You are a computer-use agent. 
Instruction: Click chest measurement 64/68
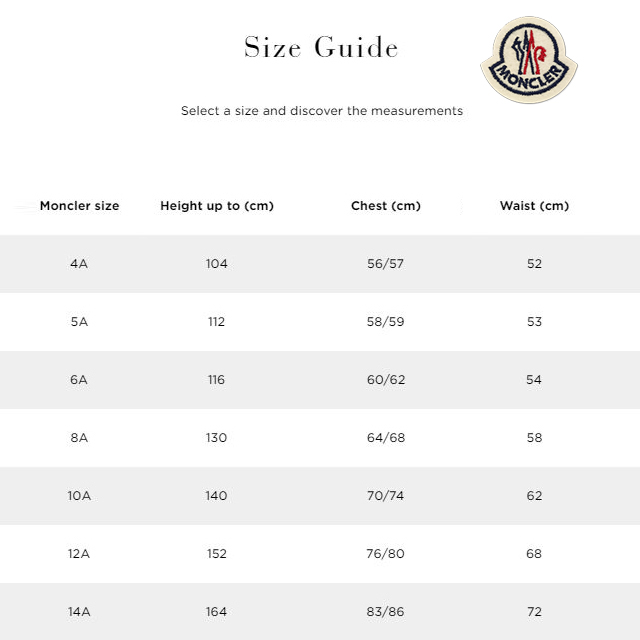pyautogui.click(x=386, y=438)
